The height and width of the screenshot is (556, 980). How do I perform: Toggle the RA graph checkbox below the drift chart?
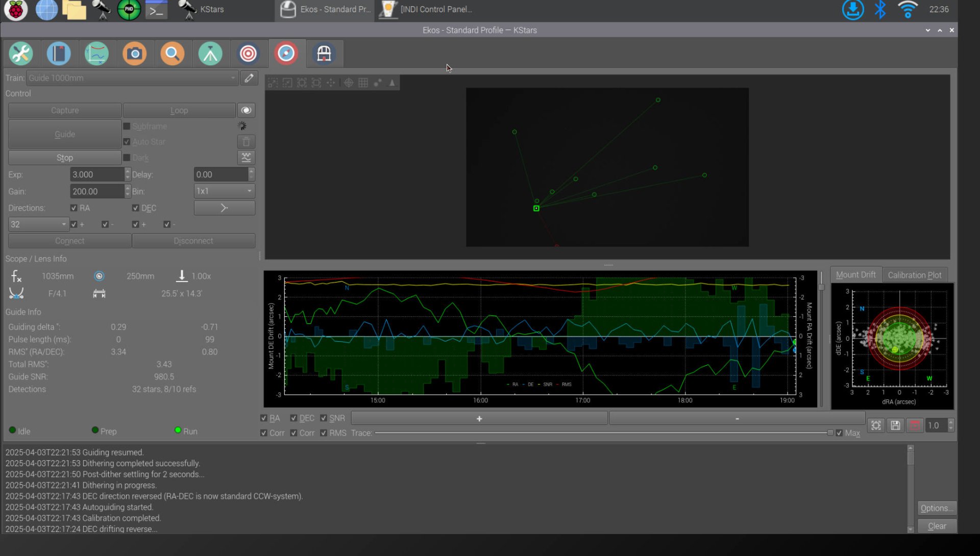pos(264,418)
